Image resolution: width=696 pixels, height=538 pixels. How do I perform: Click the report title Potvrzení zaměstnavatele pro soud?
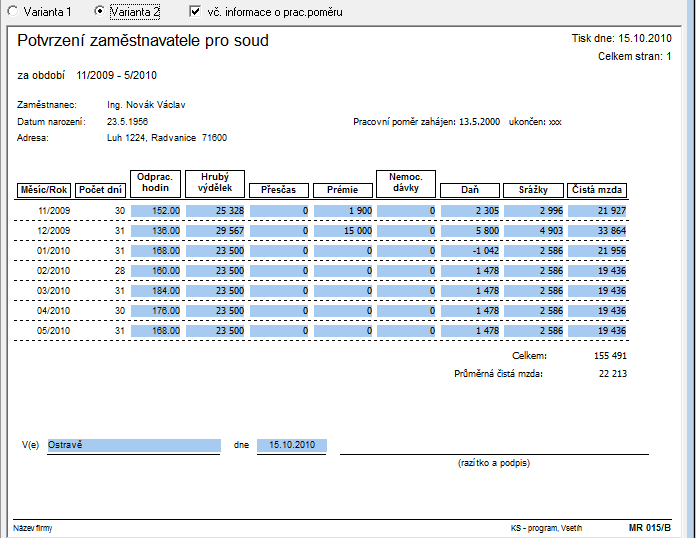point(143,40)
